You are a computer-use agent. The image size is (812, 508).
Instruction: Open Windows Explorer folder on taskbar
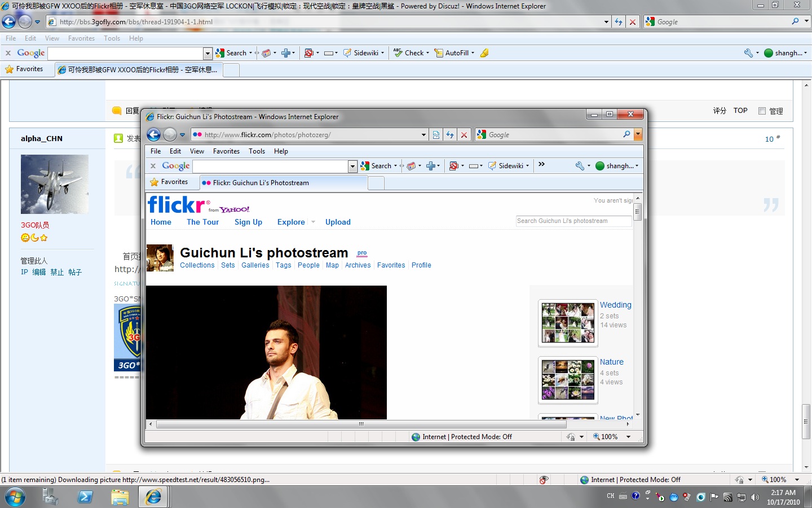120,497
